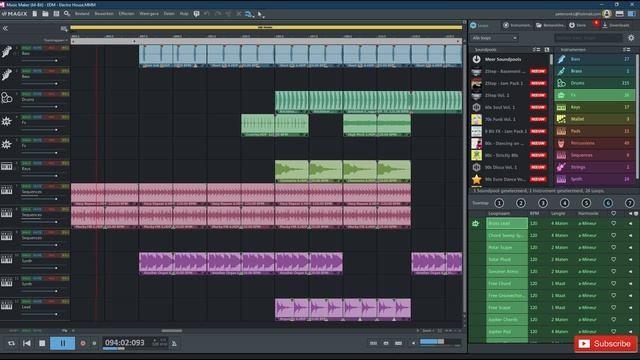Toggle FX button on the Lead track
This screenshot has width=640, height=360.
(x=64, y=302)
